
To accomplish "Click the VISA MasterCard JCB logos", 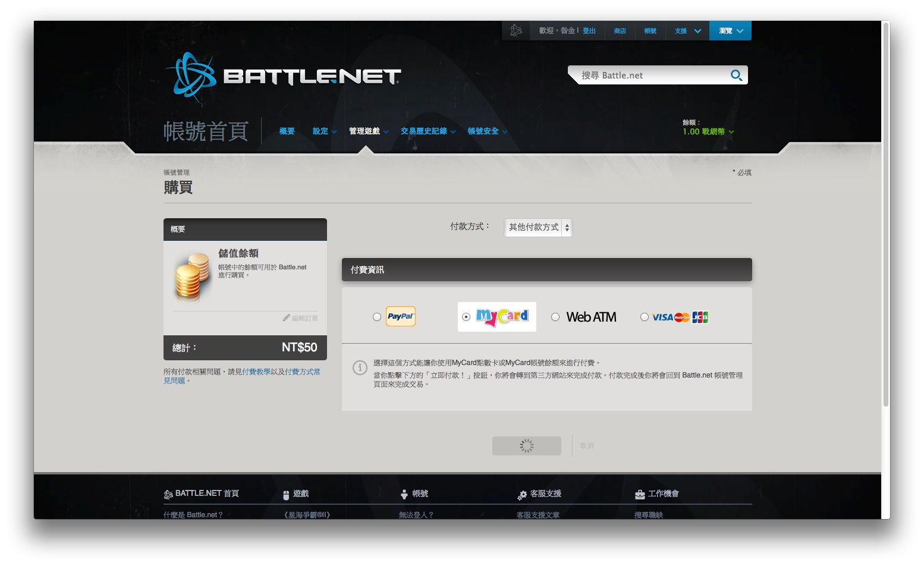I will [680, 317].
